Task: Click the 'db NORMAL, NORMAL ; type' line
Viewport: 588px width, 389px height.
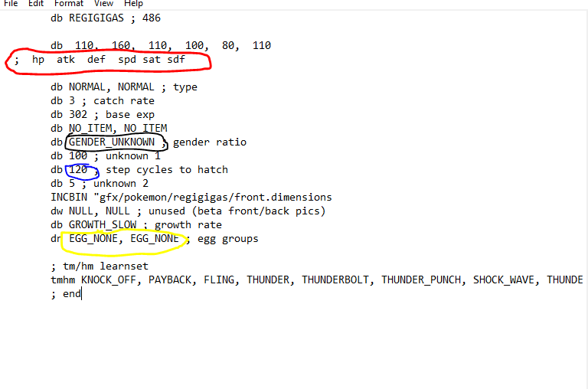Action: point(124,87)
